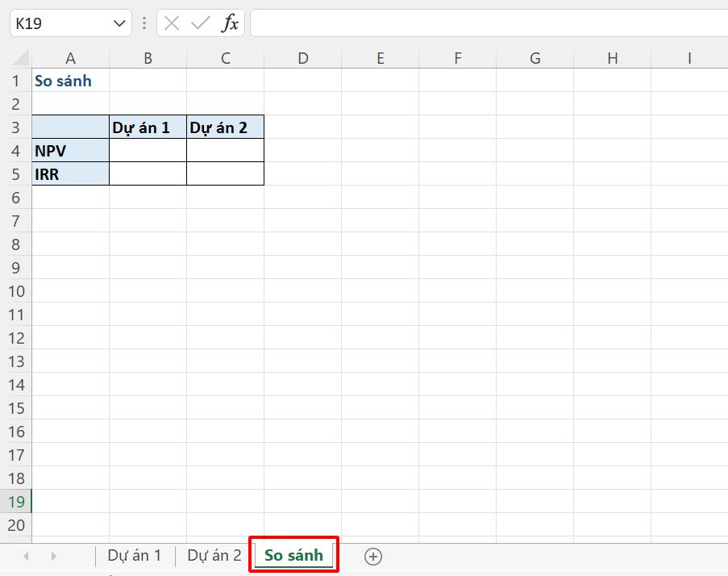Select row 5 header
The image size is (728, 576).
(x=16, y=174)
